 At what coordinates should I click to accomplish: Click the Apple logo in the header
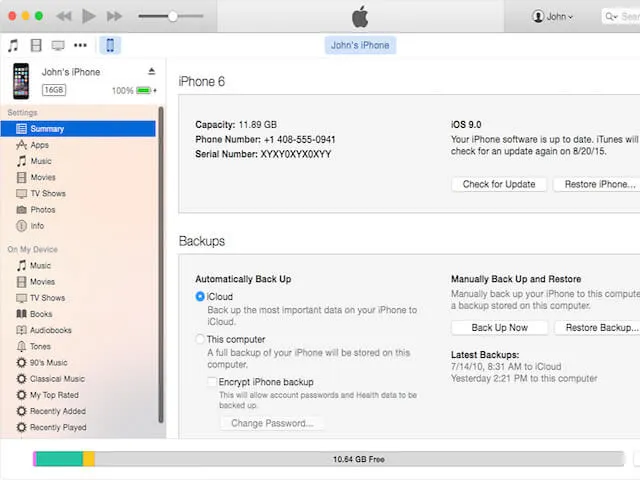coord(360,17)
